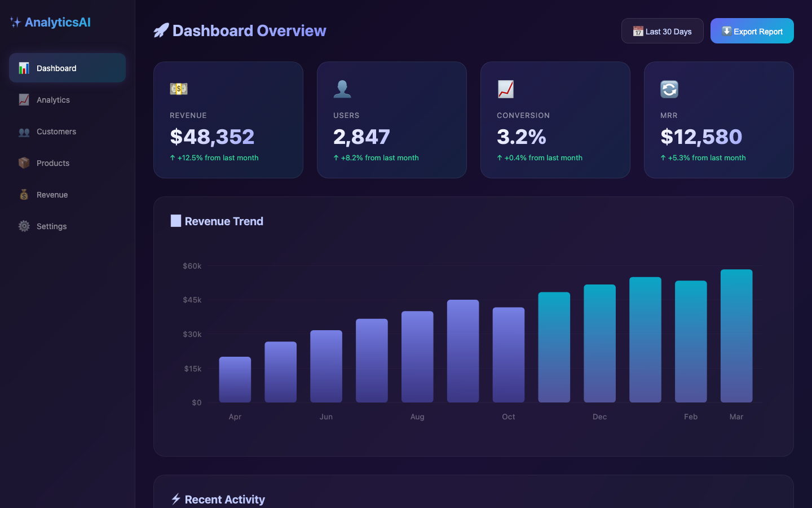Click the rocket icon beside Dashboard Overview
Viewport: 812px width, 508px height.
tap(161, 30)
